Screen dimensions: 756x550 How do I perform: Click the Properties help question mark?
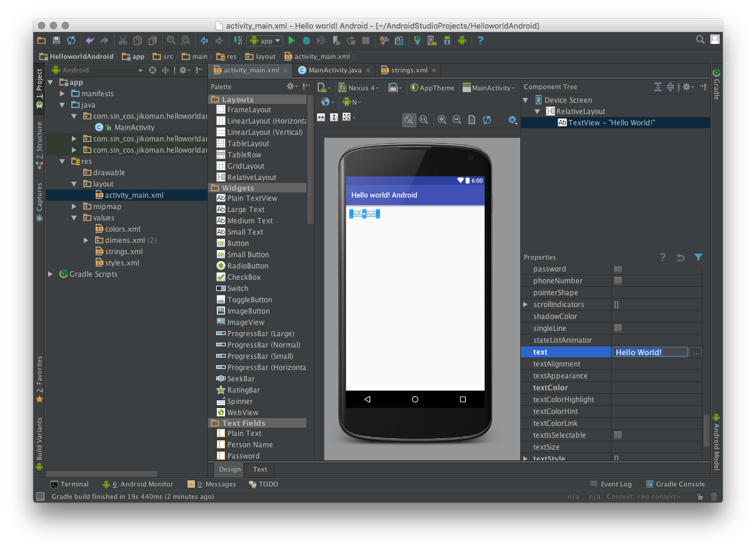pos(663,257)
